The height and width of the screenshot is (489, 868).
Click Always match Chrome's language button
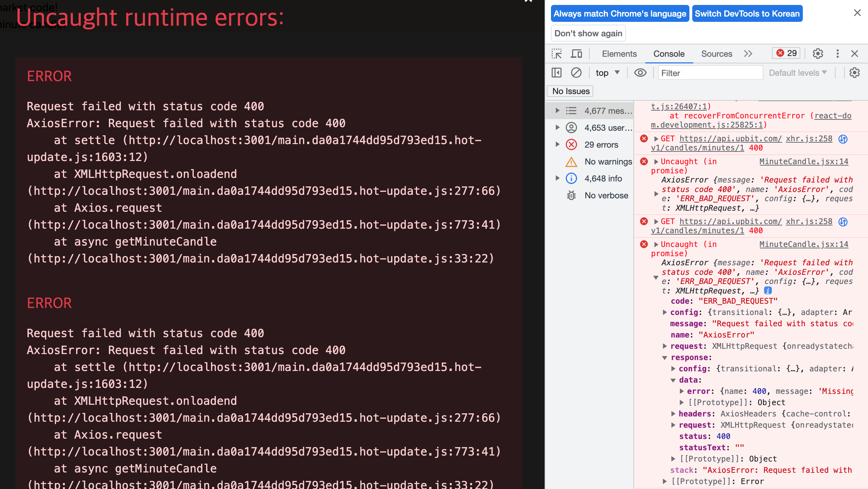point(619,13)
